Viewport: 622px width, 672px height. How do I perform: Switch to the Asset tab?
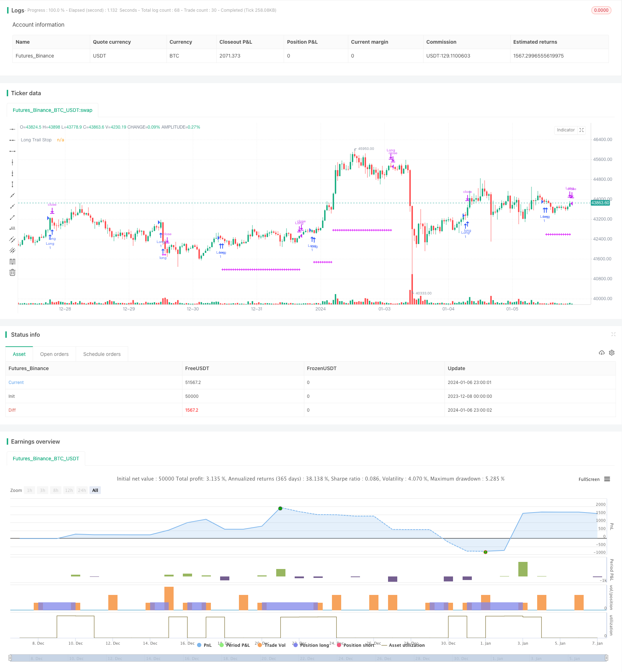(19, 354)
